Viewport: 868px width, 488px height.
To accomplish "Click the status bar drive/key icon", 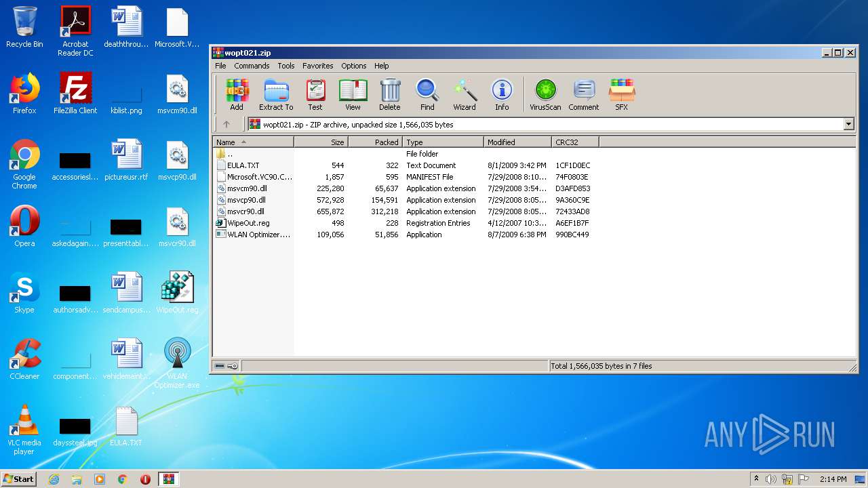I will click(x=226, y=366).
